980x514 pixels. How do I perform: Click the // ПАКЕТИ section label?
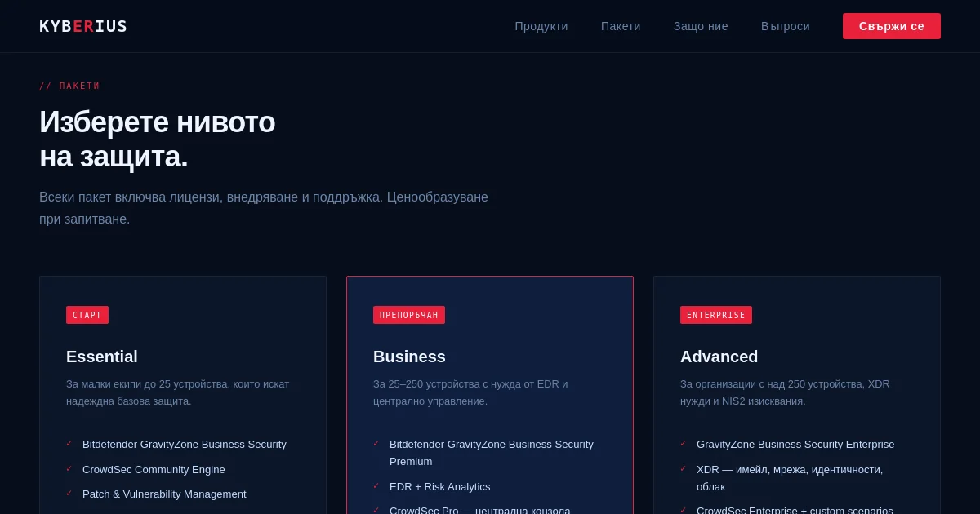[69, 86]
